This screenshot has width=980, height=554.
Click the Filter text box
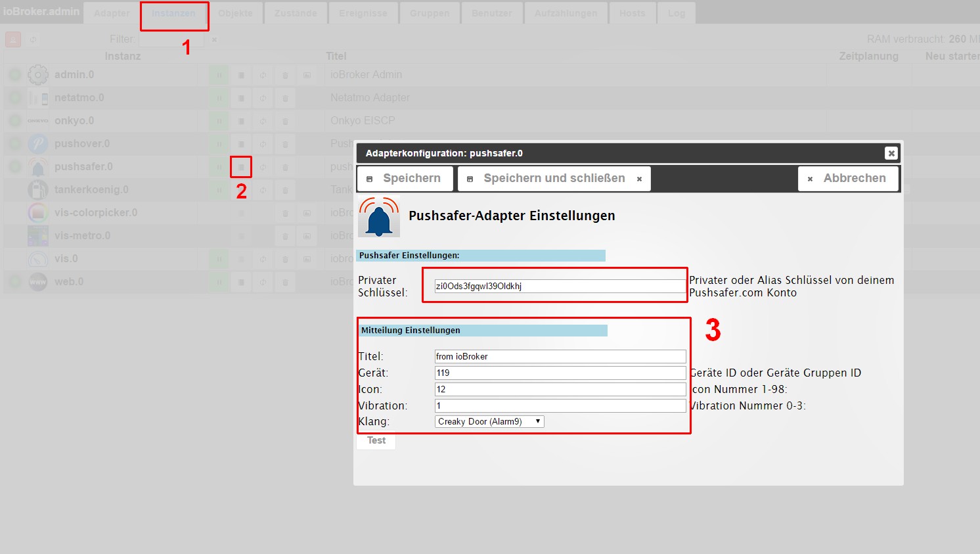[171, 39]
